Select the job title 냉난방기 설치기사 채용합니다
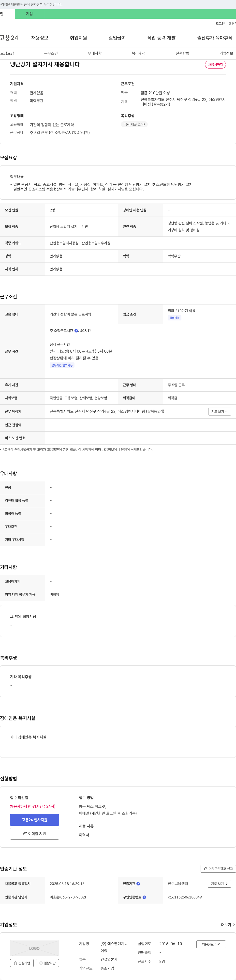236x980 pixels. tap(45, 64)
